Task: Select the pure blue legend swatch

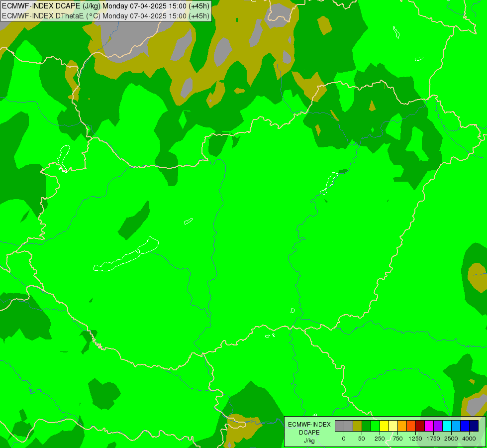Action: 465,426
